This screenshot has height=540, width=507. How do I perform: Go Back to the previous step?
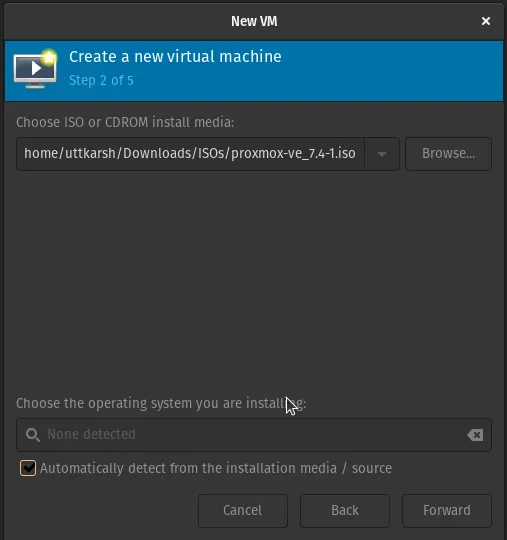coord(345,511)
